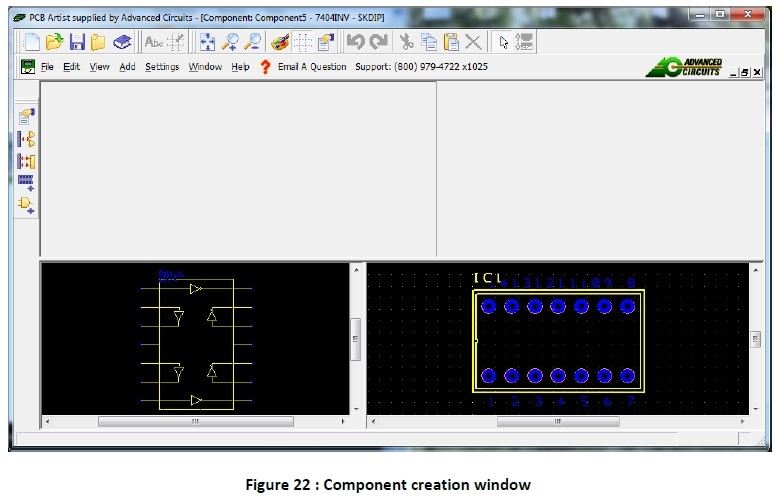This screenshot has width=777, height=499.
Task: Click the PCB footprint pane horizontal scrollbar
Action: (x=558, y=422)
